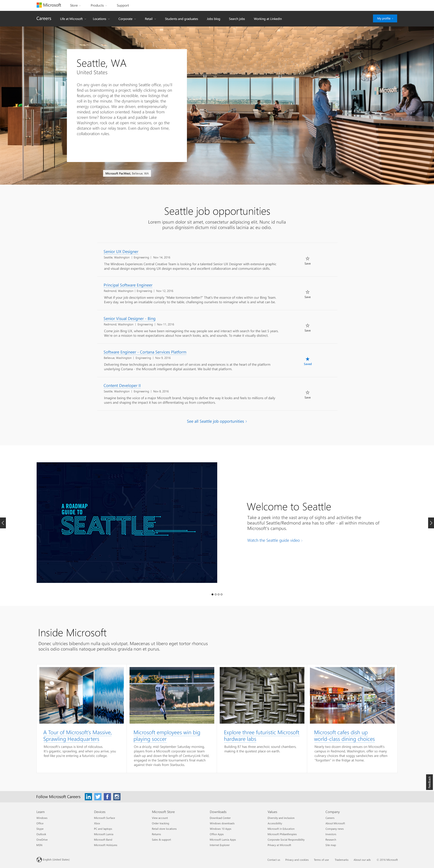This screenshot has width=434, height=868.
Task: Toggle save star for Content Developer II
Action: tap(307, 393)
